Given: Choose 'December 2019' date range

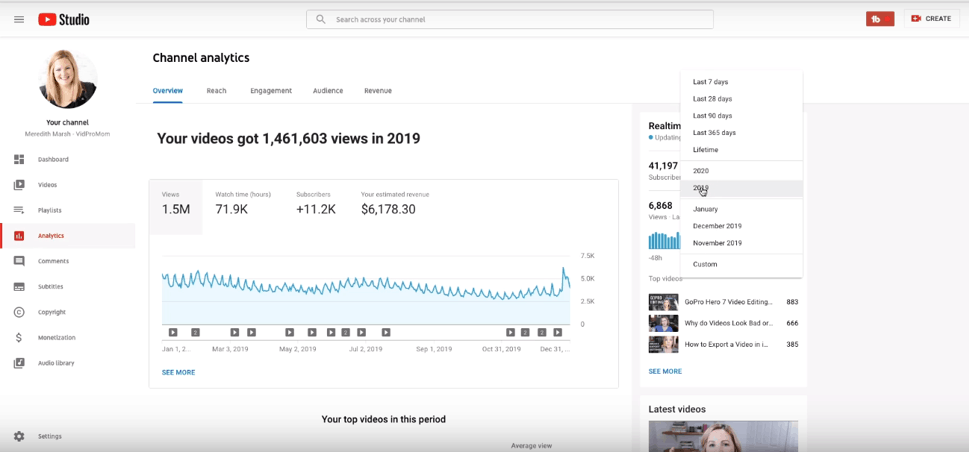Looking at the screenshot, I should click(742, 226).
